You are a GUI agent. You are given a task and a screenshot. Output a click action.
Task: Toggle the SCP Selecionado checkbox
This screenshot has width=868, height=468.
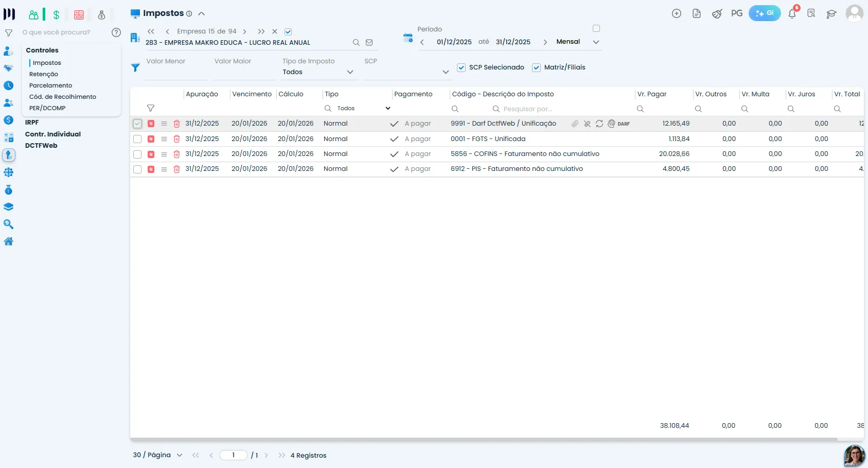coord(462,67)
